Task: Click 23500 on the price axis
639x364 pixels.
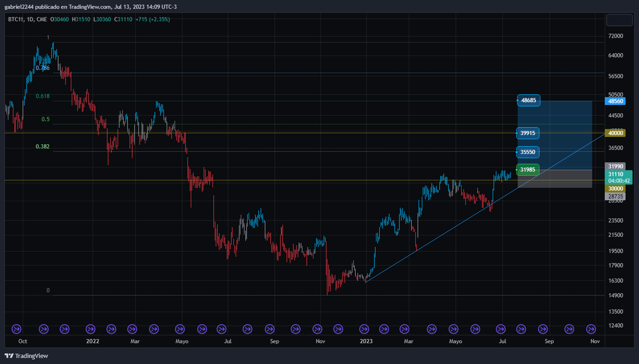Action: coord(616,220)
